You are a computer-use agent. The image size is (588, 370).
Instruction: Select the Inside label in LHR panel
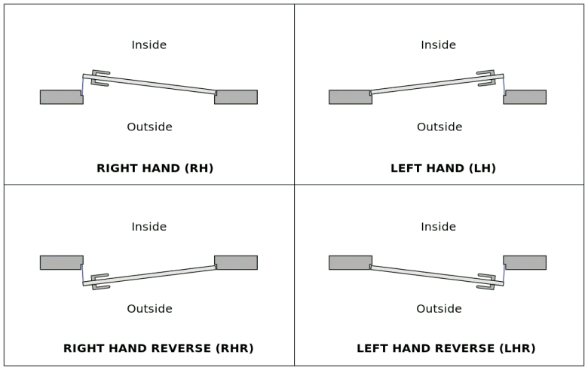[439, 227]
